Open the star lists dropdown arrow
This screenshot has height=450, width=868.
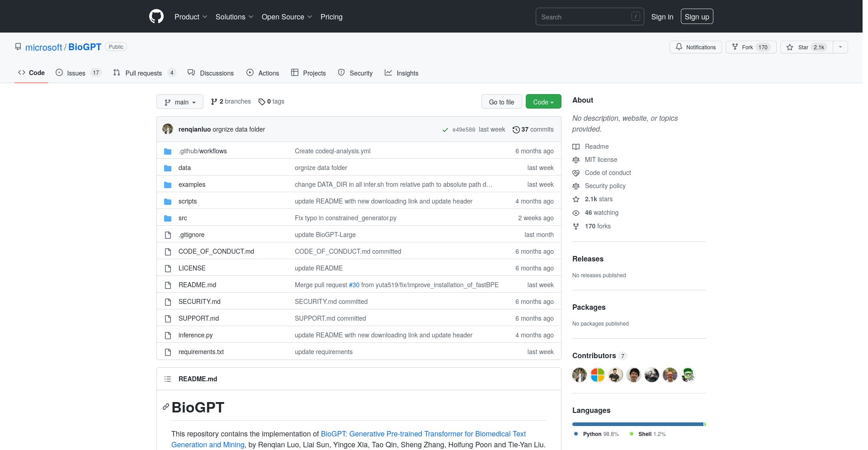(x=840, y=47)
